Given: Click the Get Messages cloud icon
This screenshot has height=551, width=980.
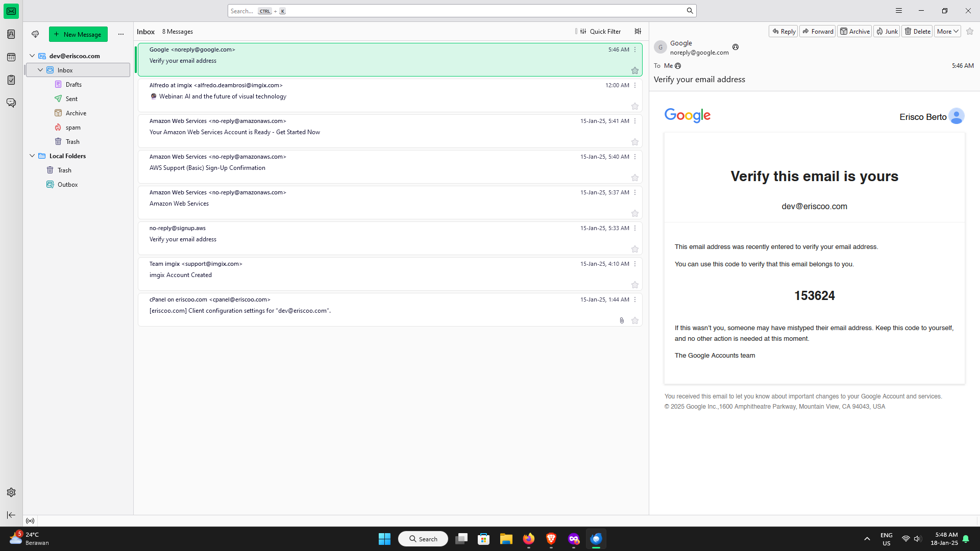Looking at the screenshot, I should coord(35,34).
